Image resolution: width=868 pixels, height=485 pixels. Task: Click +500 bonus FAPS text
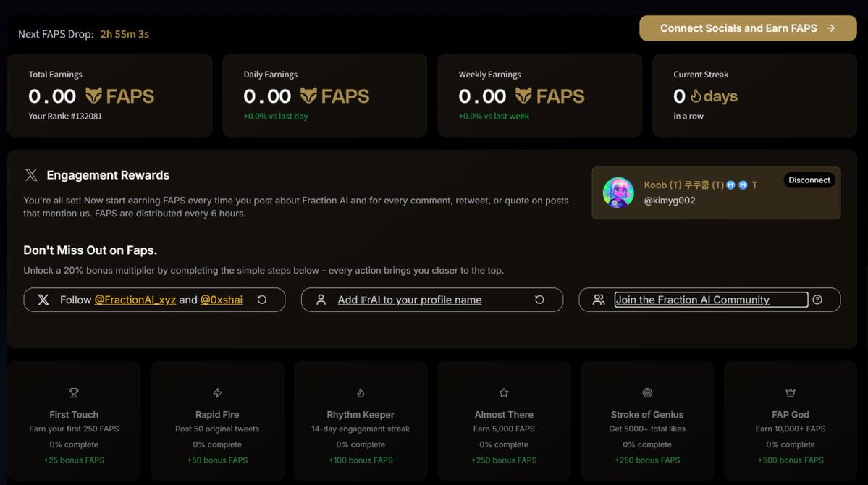[791, 460]
